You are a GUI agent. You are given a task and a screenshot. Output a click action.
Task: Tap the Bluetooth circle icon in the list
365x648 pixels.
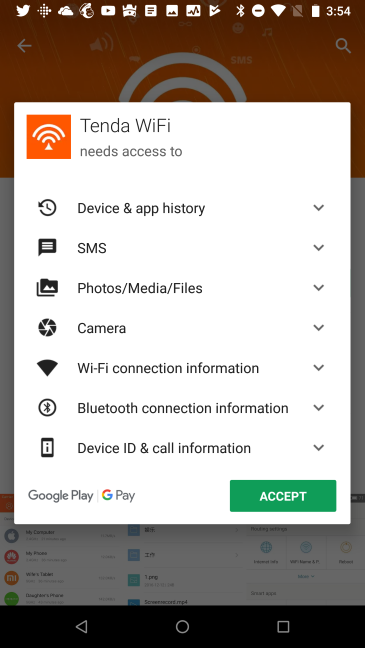tap(47, 407)
